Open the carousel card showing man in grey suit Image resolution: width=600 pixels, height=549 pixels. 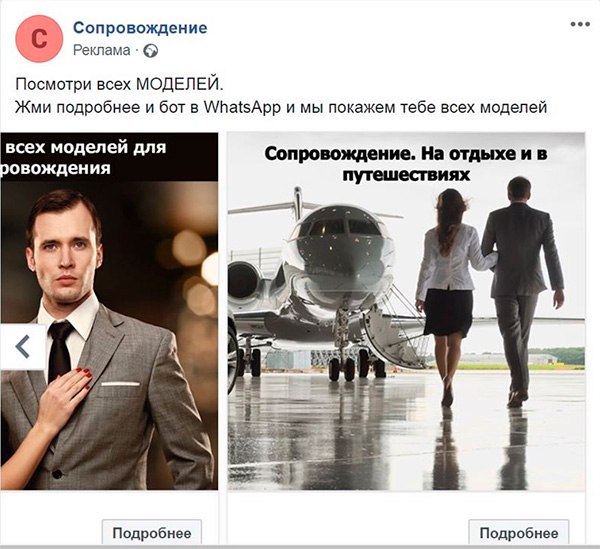pyautogui.click(x=109, y=311)
